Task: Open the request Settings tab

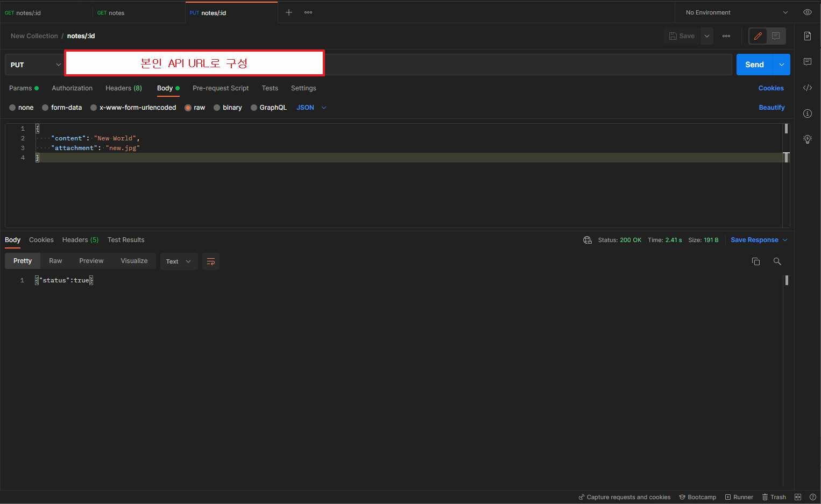Action: 303,88
